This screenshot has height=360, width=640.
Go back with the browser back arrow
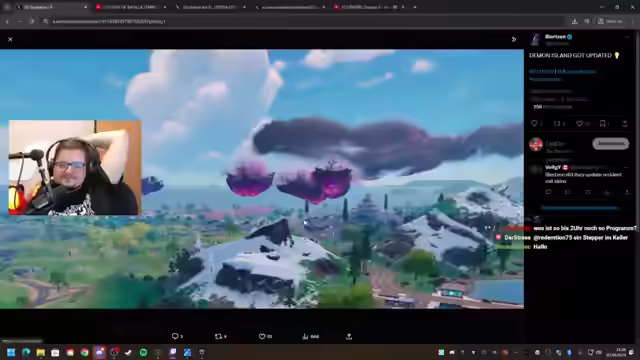[x=7, y=21]
